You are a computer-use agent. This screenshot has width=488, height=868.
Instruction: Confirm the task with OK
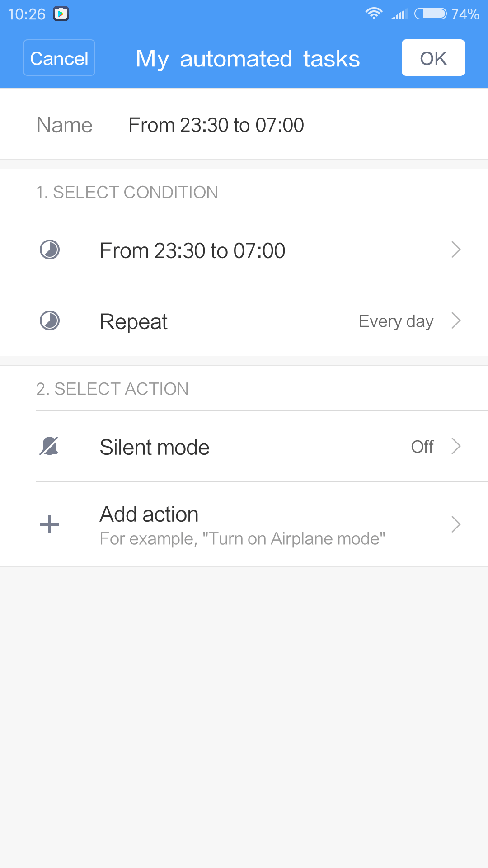433,58
